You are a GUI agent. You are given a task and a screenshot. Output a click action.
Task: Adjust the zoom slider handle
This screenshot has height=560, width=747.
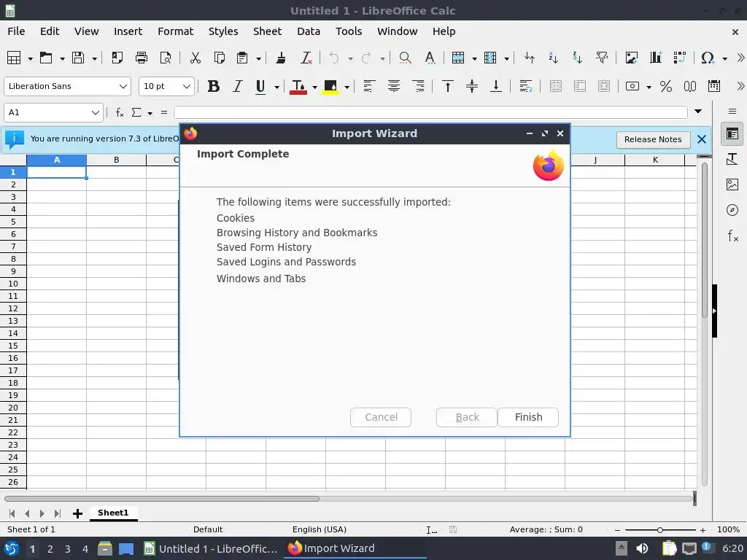[659, 529]
